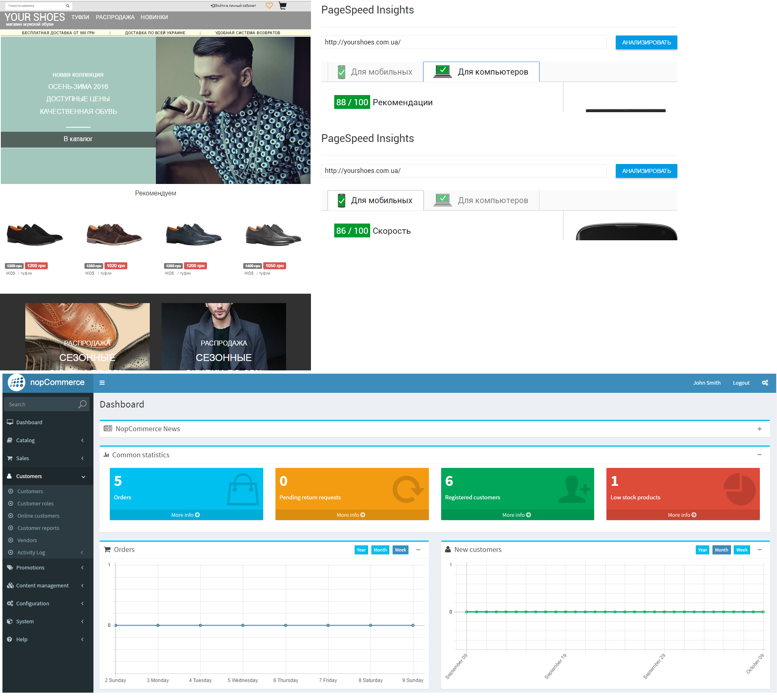Open Vendors in sidebar
This screenshot has height=700, width=777.
click(x=27, y=540)
